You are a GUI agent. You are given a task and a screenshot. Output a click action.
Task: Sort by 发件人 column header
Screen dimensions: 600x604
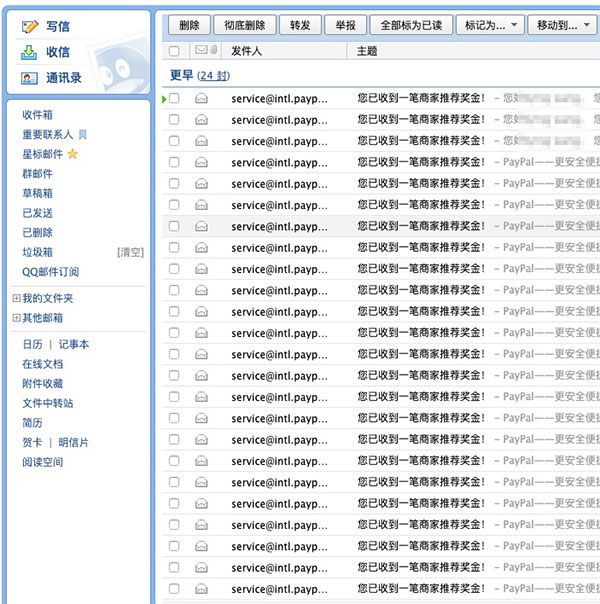246,51
